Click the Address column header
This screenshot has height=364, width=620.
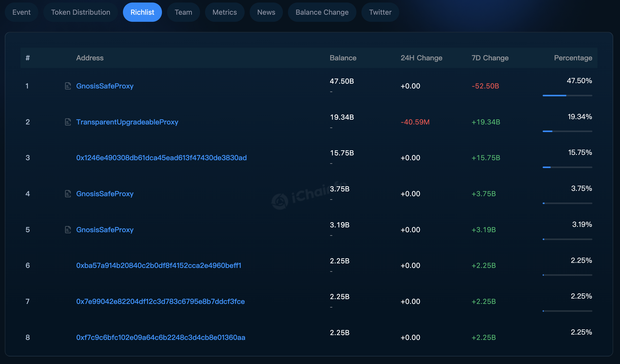pyautogui.click(x=90, y=58)
